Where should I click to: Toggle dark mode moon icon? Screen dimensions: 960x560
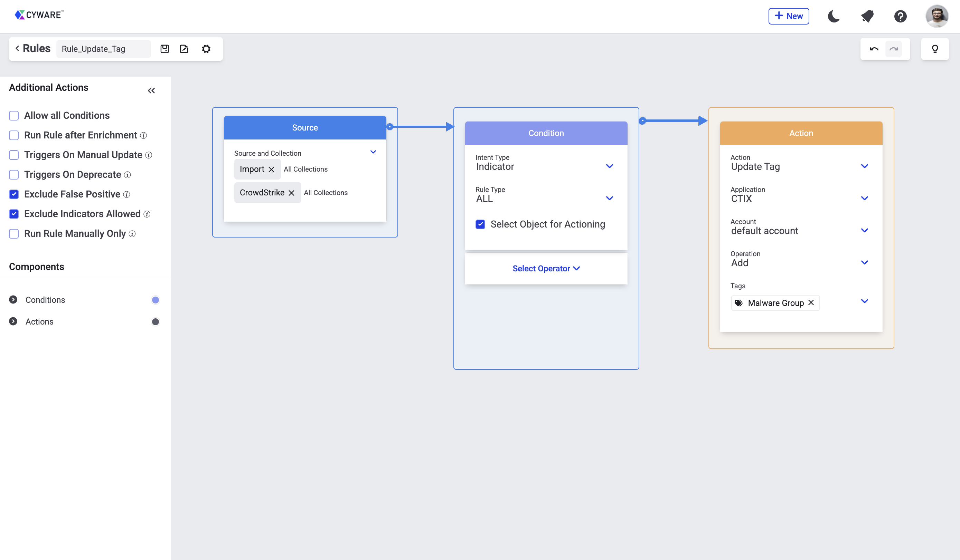[833, 16]
